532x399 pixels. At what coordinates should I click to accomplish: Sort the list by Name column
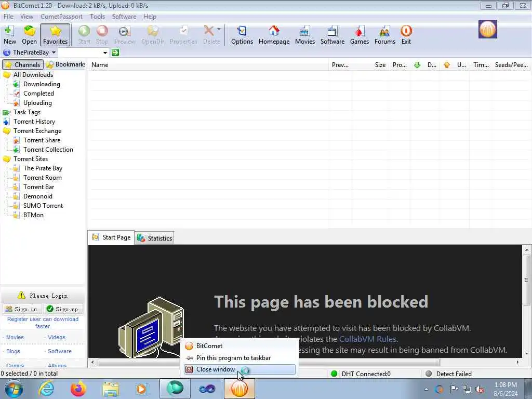click(208, 65)
